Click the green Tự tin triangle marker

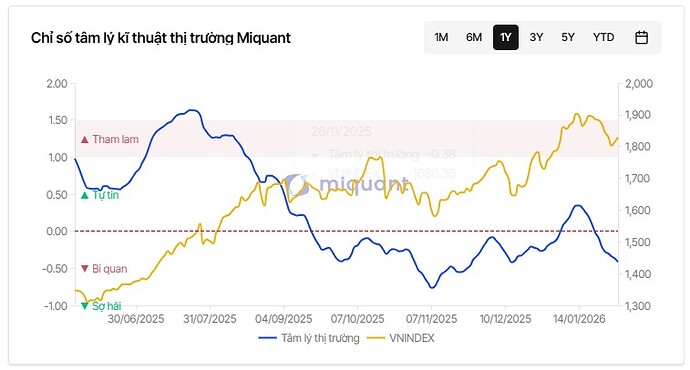tap(85, 195)
